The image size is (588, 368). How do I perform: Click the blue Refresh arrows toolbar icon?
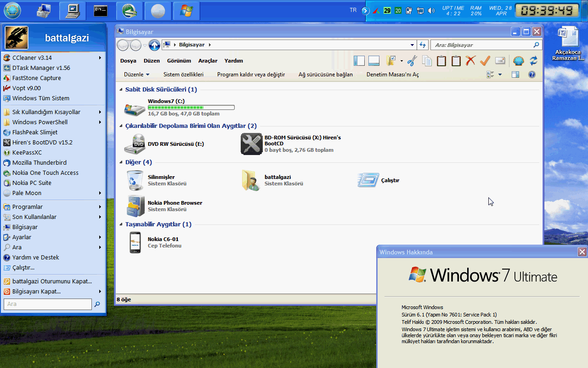point(533,61)
